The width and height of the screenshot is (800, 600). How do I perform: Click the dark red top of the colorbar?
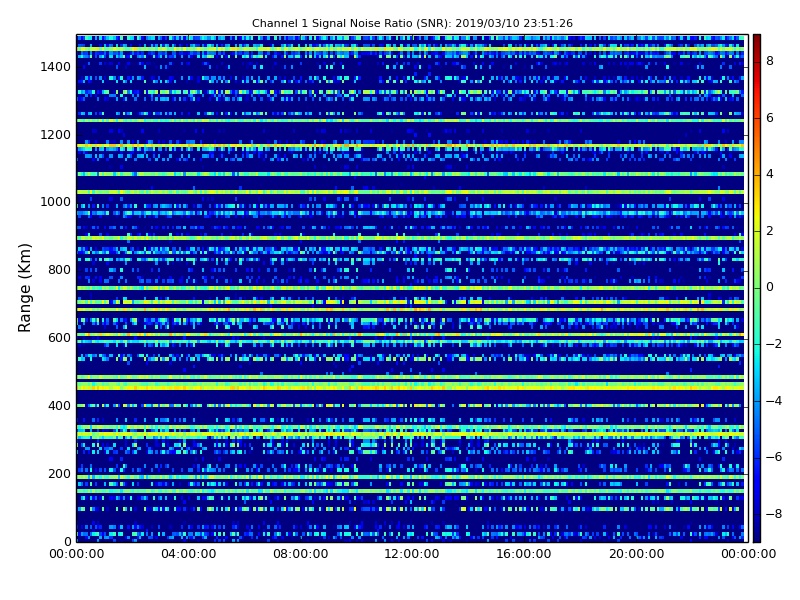757,41
